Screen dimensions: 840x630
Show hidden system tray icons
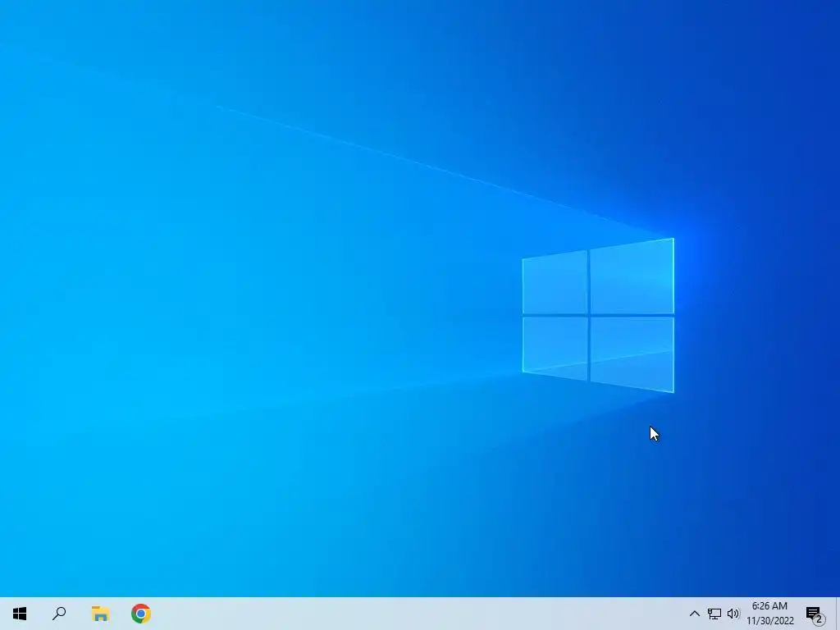tap(694, 614)
